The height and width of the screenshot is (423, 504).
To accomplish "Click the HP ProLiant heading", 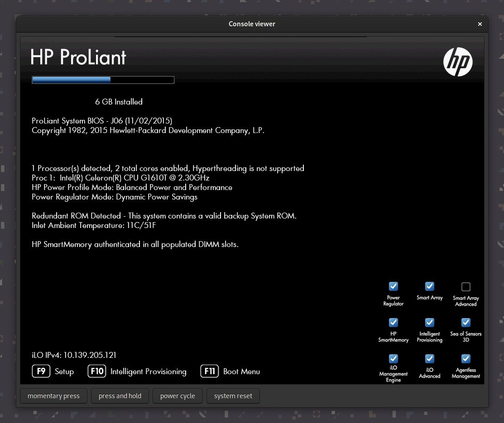I will [x=78, y=57].
